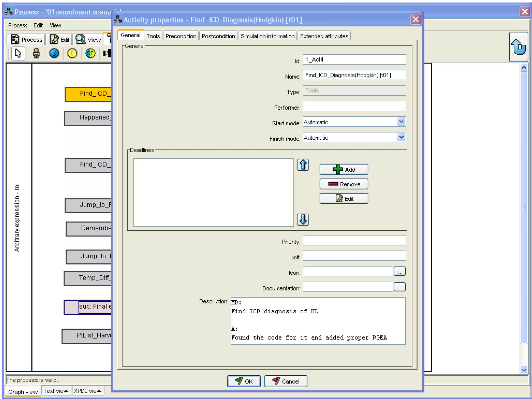Open the Tools tab in Activity properties
The width and height of the screenshot is (532, 399).
[153, 36]
